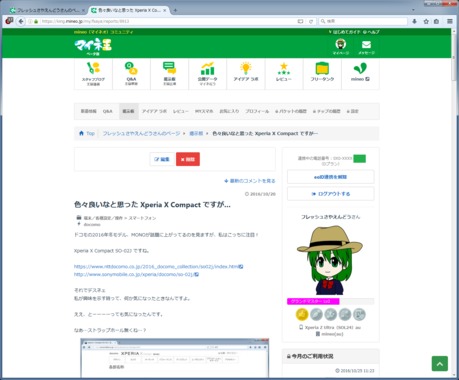This screenshot has width=459, height=380.
Task: Click the ヘルプ link in header
Action: [371, 32]
